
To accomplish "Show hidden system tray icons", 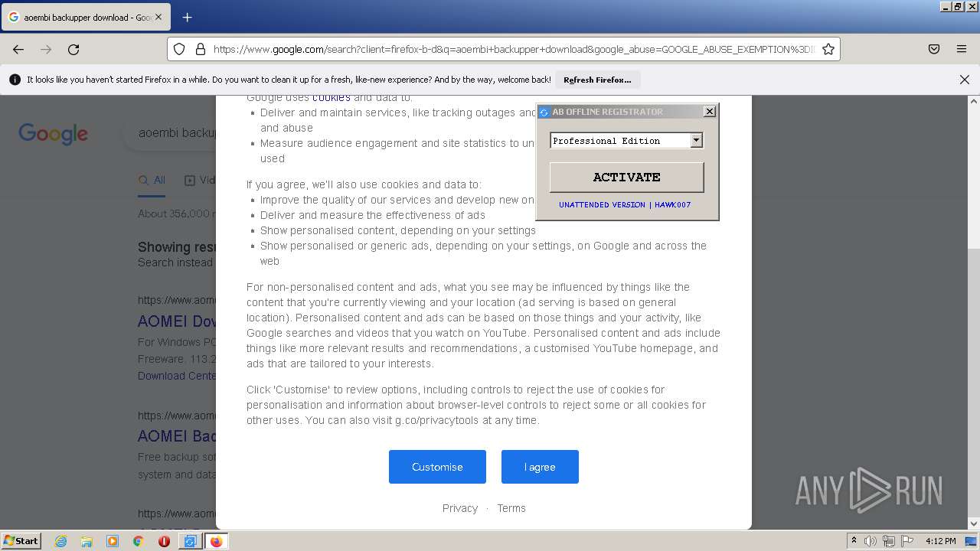I will click(x=854, y=541).
